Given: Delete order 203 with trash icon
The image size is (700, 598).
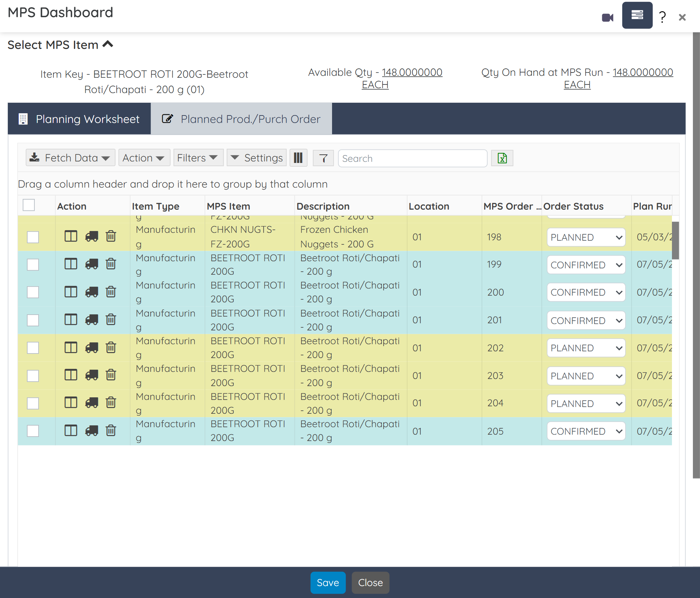Looking at the screenshot, I should 111,374.
